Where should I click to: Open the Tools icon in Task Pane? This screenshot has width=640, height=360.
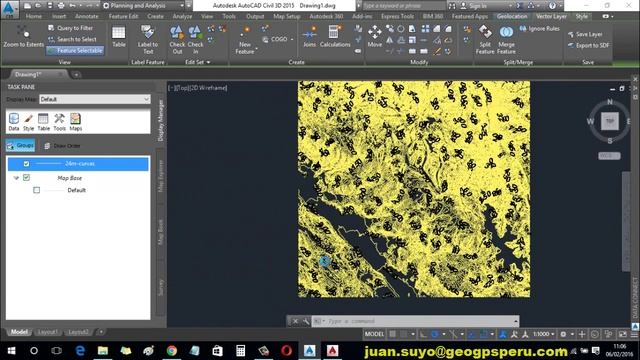59,122
